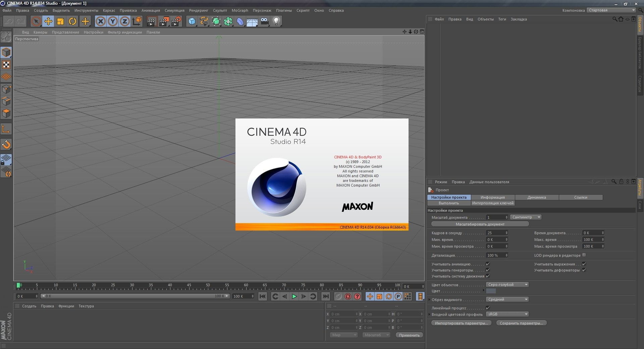Click the magnet snap icon
Screen dimensions: 644x349
click(x=6, y=145)
